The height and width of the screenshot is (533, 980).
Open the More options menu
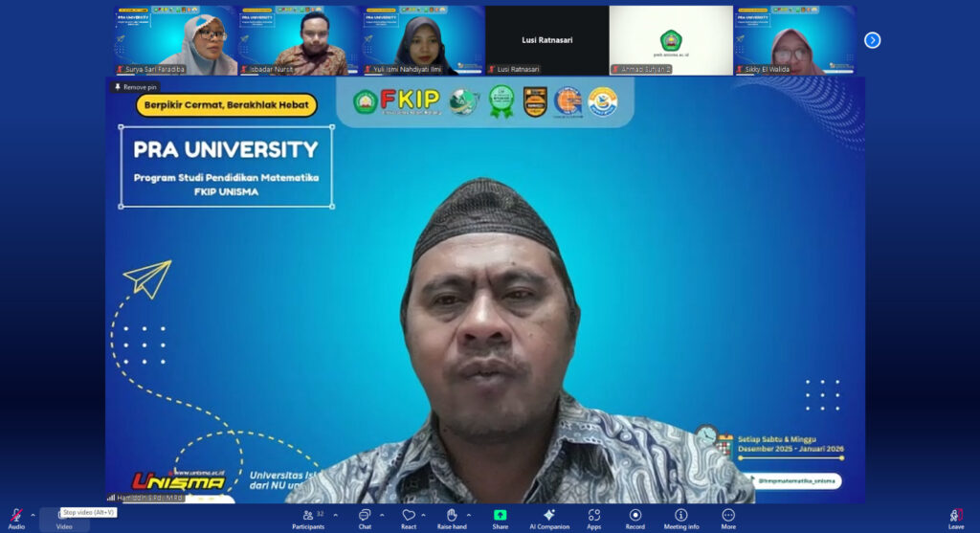[x=728, y=519]
